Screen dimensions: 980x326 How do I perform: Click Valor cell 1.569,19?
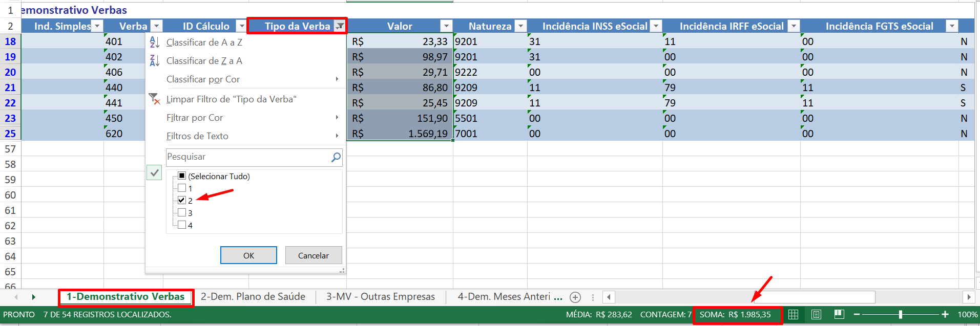[x=400, y=134]
